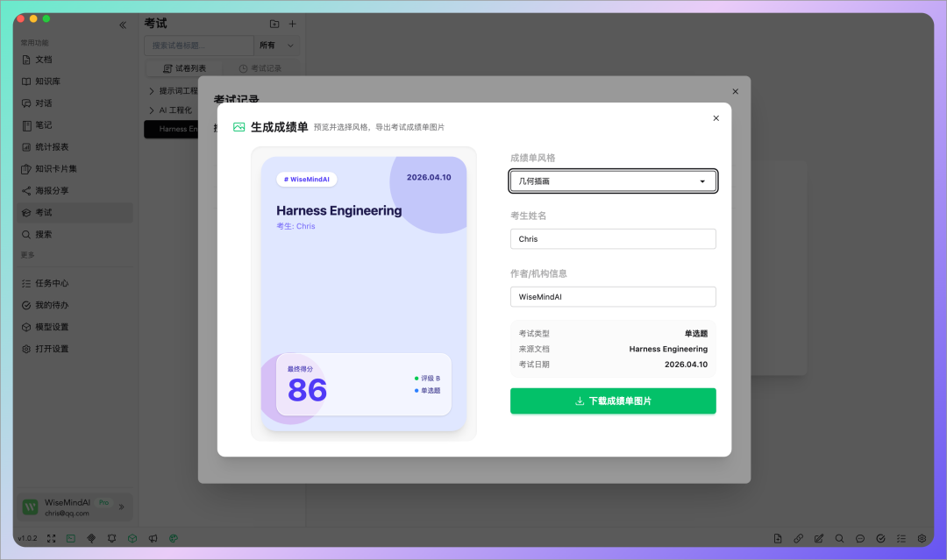
Task: Expand the 提示词工程 folder
Action: pos(152,91)
